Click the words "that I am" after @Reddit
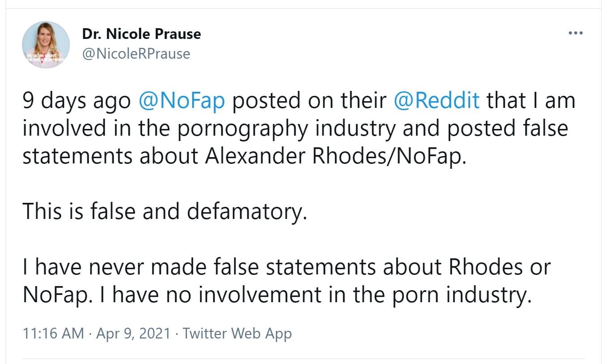Viewport: 610px width, 364px height. (x=531, y=101)
